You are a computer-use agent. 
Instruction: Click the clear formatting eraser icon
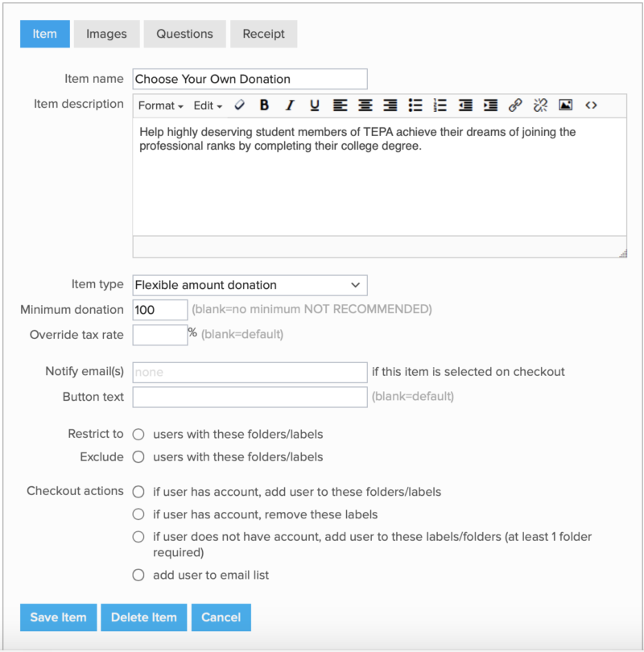[239, 105]
